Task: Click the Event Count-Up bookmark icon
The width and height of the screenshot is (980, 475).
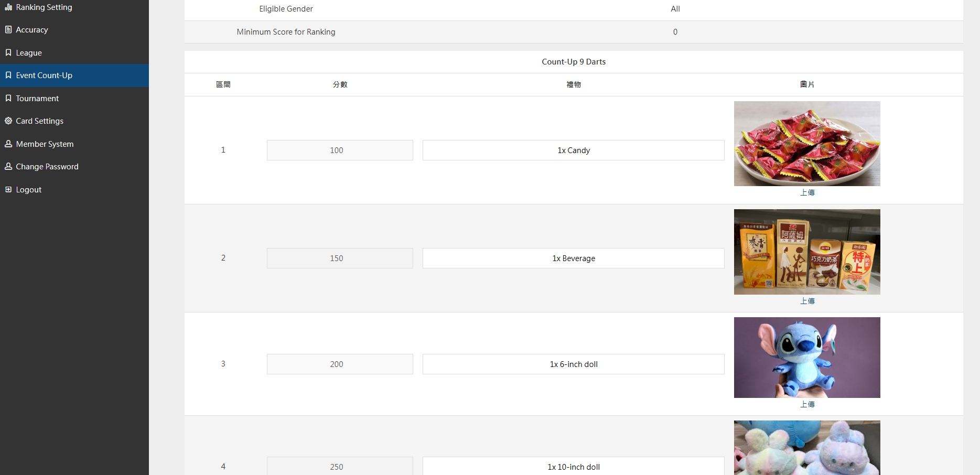Action: coord(8,75)
